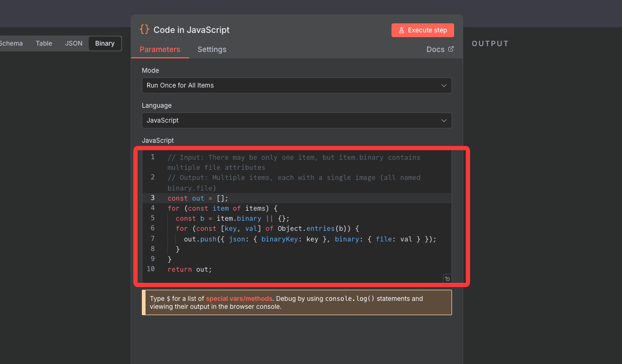Viewport: 622px width, 364px height.
Task: Switch to the Table view tab
Action: 44,44
